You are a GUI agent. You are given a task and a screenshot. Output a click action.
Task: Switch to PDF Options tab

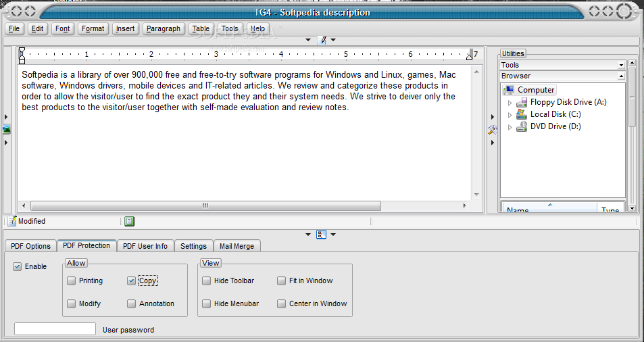pos(30,246)
